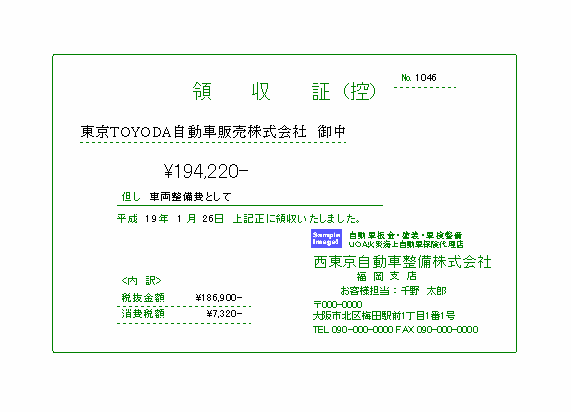This screenshot has height=412, width=571.
Task: Click the date 平成 19年 1月 26日
Action: coord(170,219)
